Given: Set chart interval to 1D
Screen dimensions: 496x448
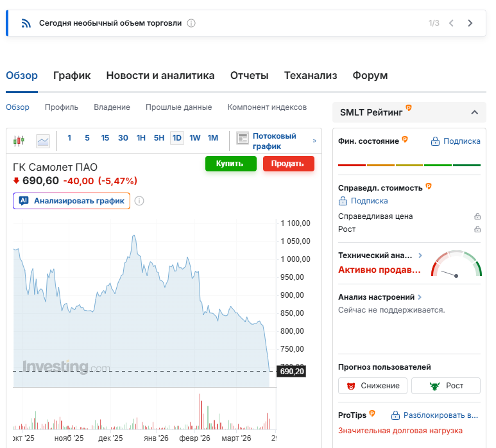Looking at the screenshot, I should [177, 138].
